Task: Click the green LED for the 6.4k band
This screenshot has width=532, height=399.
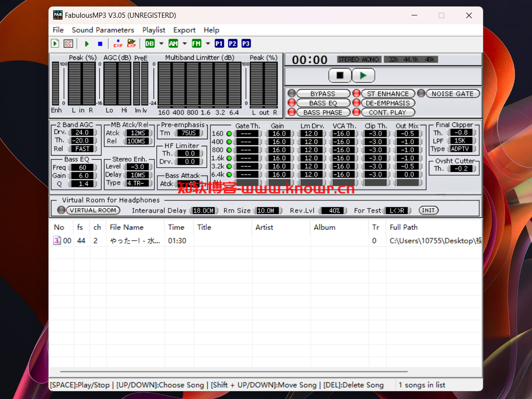Action: click(x=229, y=175)
